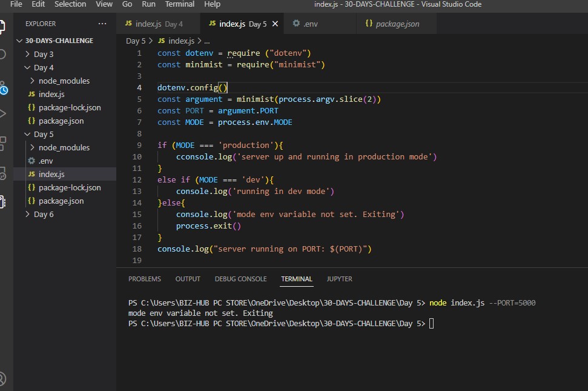Open Explorer more actions ellipsis
The image size is (588, 391).
(x=102, y=24)
